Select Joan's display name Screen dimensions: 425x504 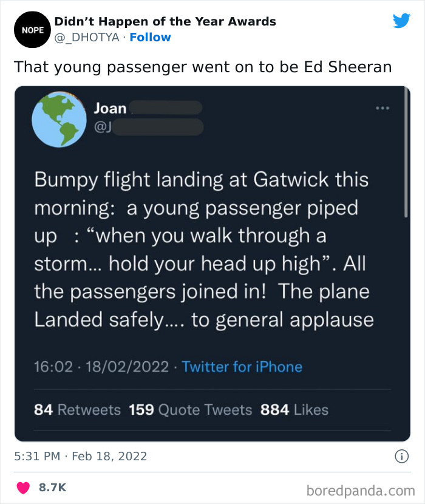(110, 108)
